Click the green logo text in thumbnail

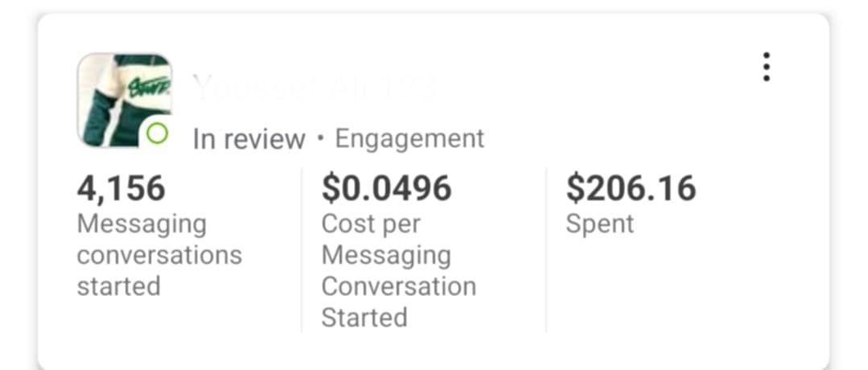pyautogui.click(x=150, y=84)
